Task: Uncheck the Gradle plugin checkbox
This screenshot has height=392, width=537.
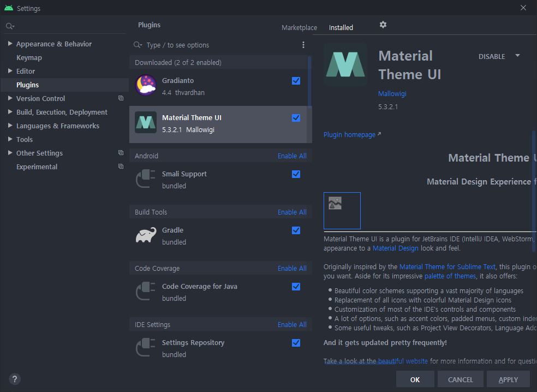Action: tap(296, 230)
